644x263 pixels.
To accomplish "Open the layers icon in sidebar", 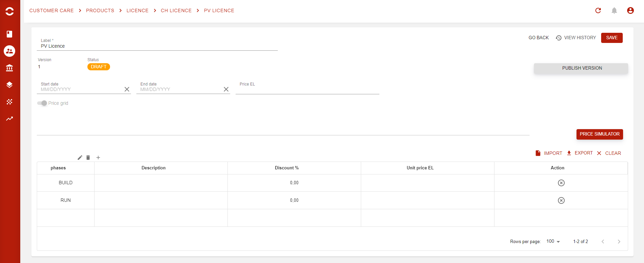I will click(x=9, y=85).
